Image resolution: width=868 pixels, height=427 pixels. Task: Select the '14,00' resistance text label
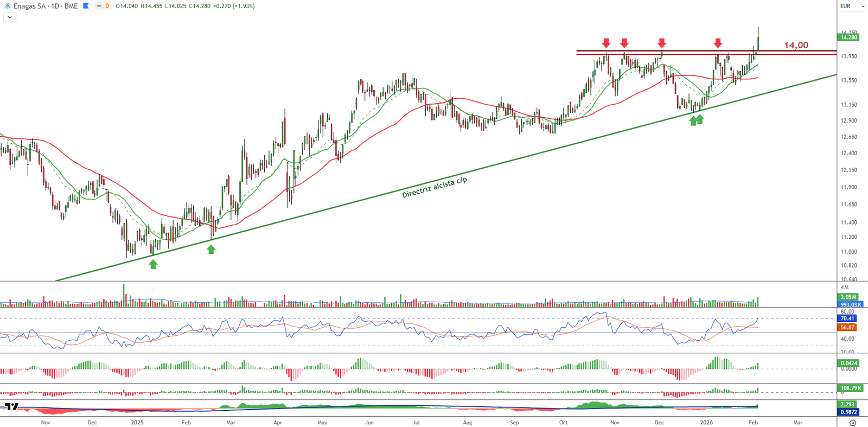pyautogui.click(x=796, y=46)
